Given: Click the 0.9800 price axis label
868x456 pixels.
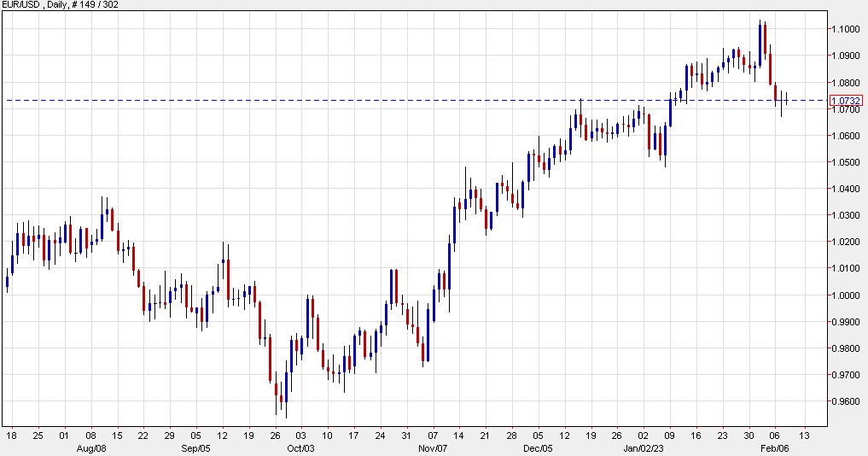Looking at the screenshot, I should tap(845, 348).
